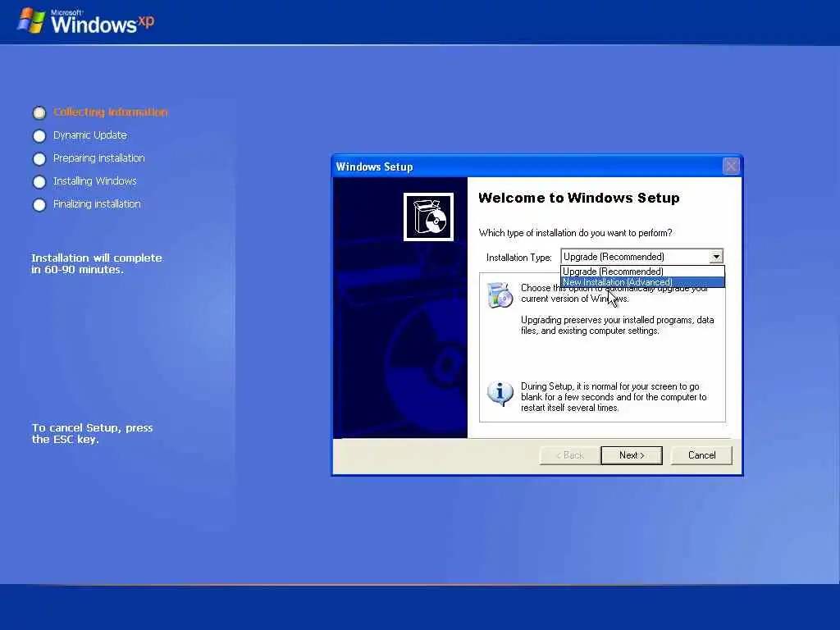840x630 pixels.
Task: Click the 'Which type of installation' question text
Action: coord(575,233)
